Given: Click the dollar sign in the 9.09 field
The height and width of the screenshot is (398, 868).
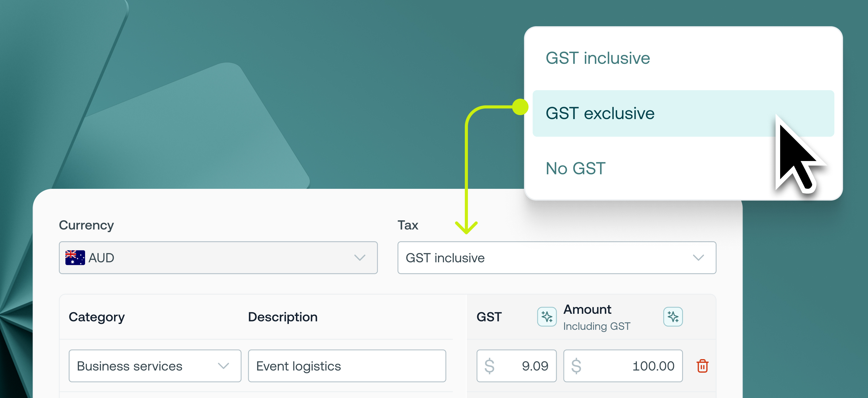Looking at the screenshot, I should pos(489,366).
